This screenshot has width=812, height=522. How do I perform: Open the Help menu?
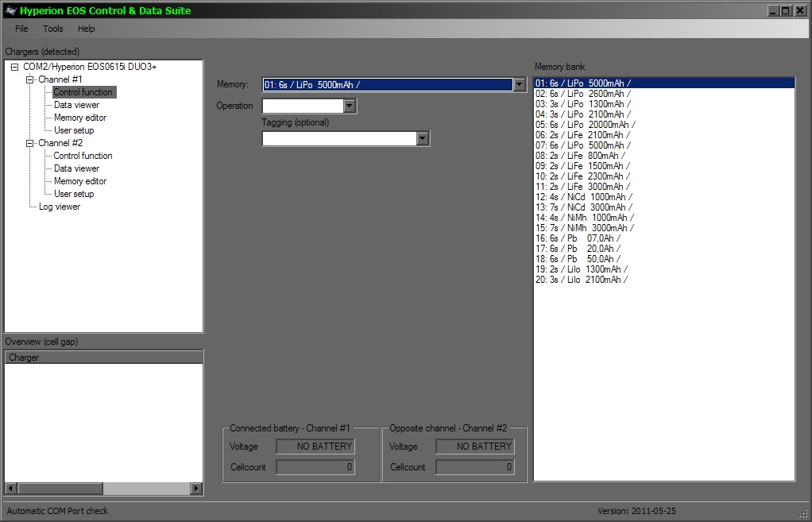point(86,29)
